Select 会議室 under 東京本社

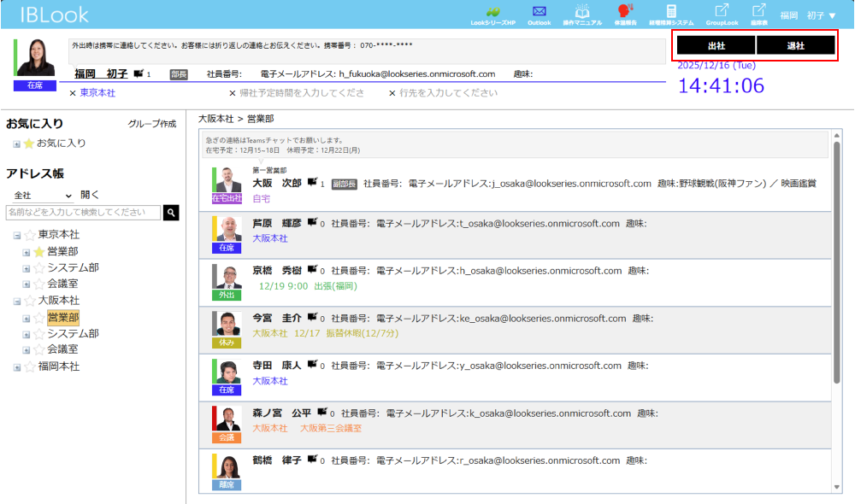pyautogui.click(x=62, y=284)
